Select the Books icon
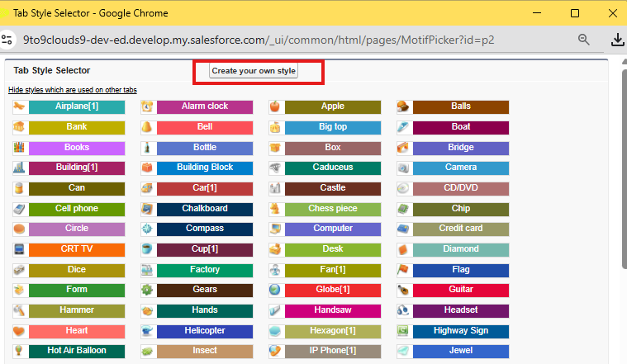Screen dimensions: 627x364 [19, 148]
